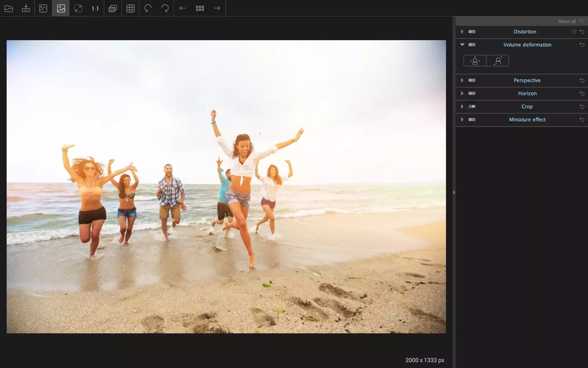Collapse the Volume deformation section
This screenshot has height=368, width=588.
462,45
